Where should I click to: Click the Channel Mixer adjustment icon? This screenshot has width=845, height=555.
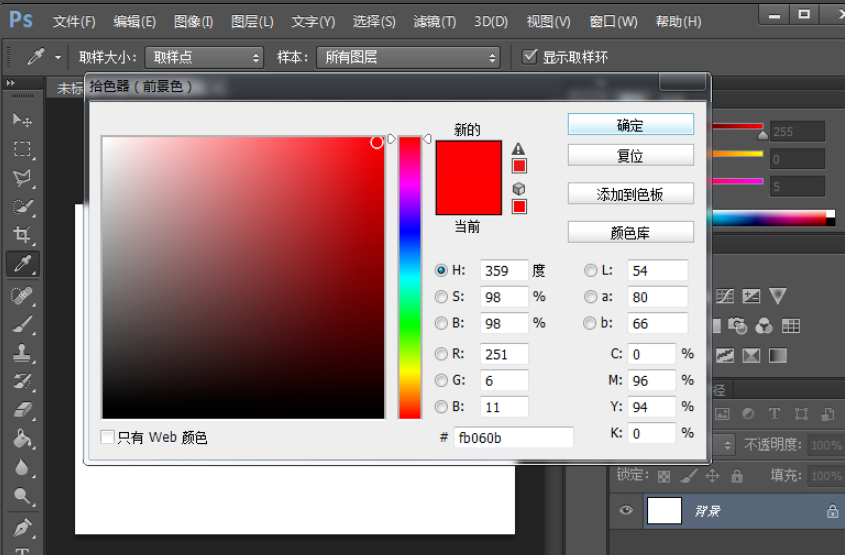pos(764,325)
